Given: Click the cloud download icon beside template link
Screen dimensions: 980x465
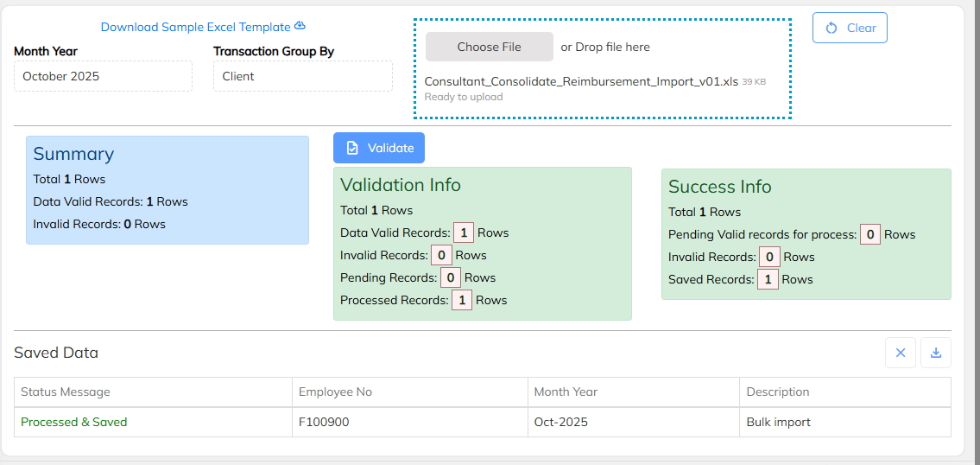Looking at the screenshot, I should coord(300,26).
